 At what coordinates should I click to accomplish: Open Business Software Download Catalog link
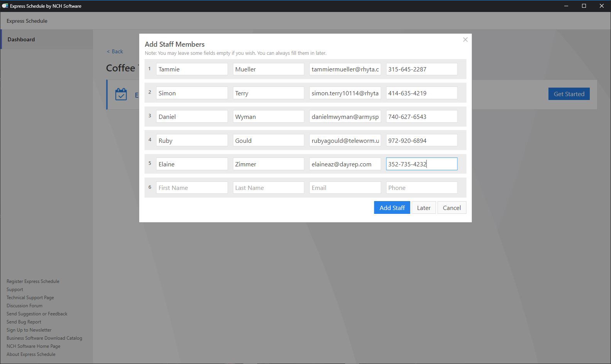pos(44,338)
